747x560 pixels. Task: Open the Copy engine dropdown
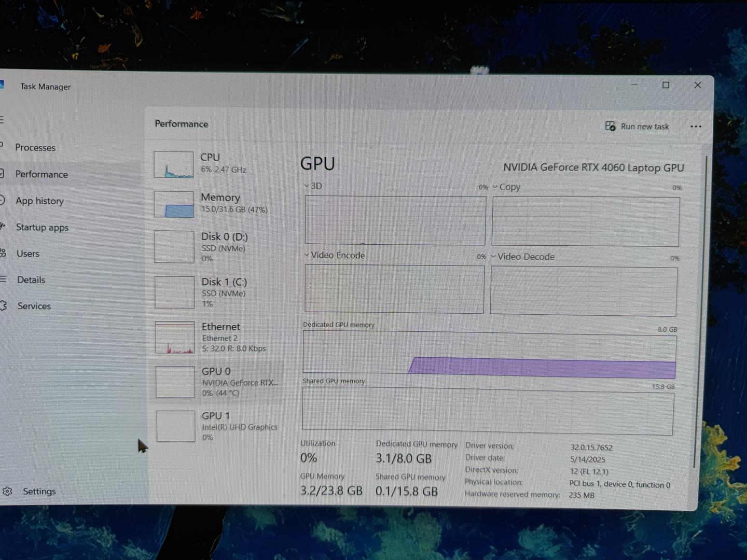(506, 187)
